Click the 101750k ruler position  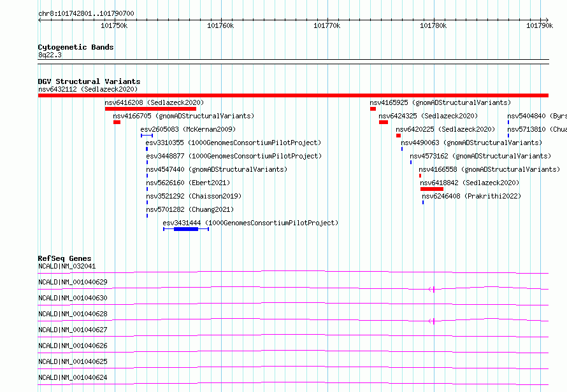click(x=114, y=25)
